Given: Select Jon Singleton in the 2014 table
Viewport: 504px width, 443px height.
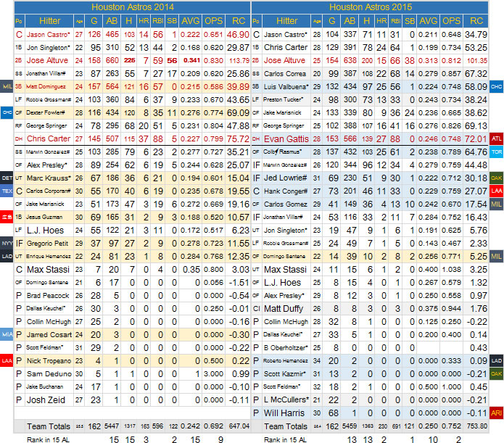Looking at the screenshot, I should [x=48, y=48].
